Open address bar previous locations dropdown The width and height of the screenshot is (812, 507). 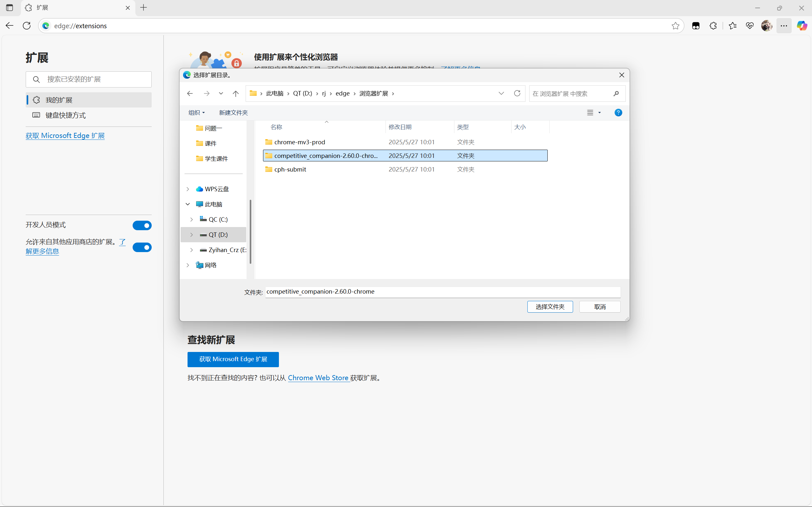[501, 93]
